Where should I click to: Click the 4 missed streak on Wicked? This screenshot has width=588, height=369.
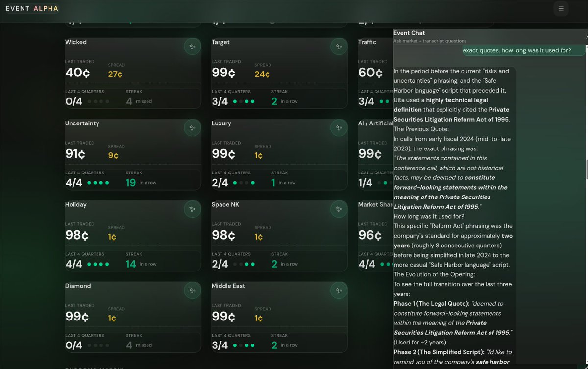click(139, 101)
